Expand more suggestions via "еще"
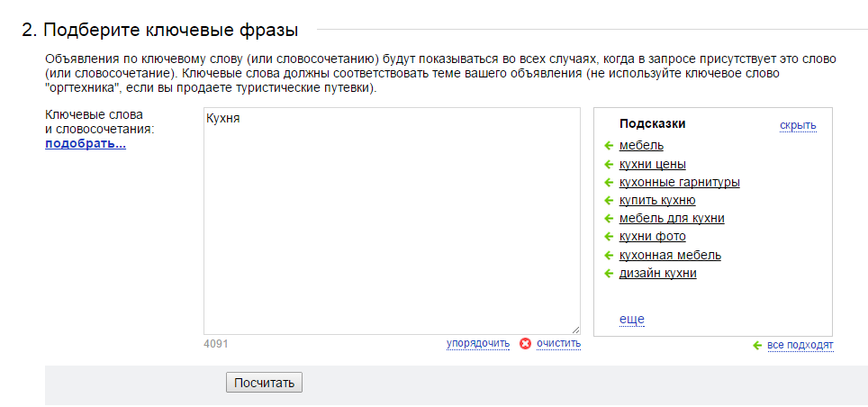 point(632,319)
